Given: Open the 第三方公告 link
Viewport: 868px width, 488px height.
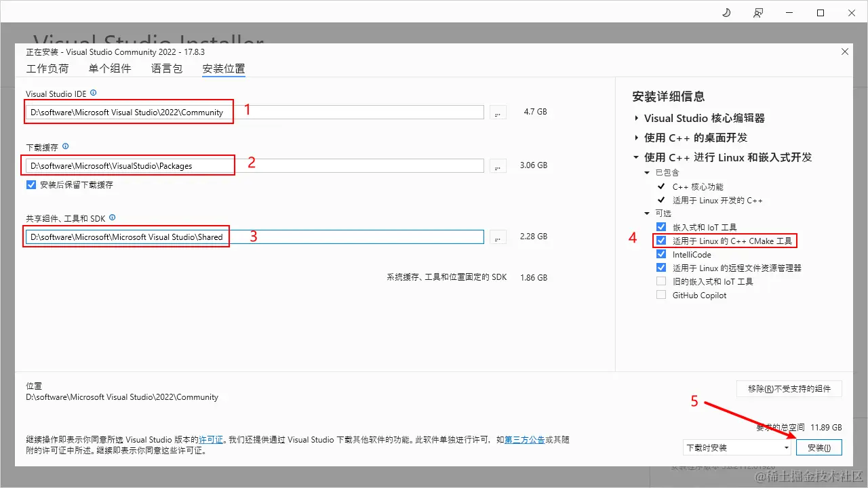Looking at the screenshot, I should pyautogui.click(x=525, y=440).
